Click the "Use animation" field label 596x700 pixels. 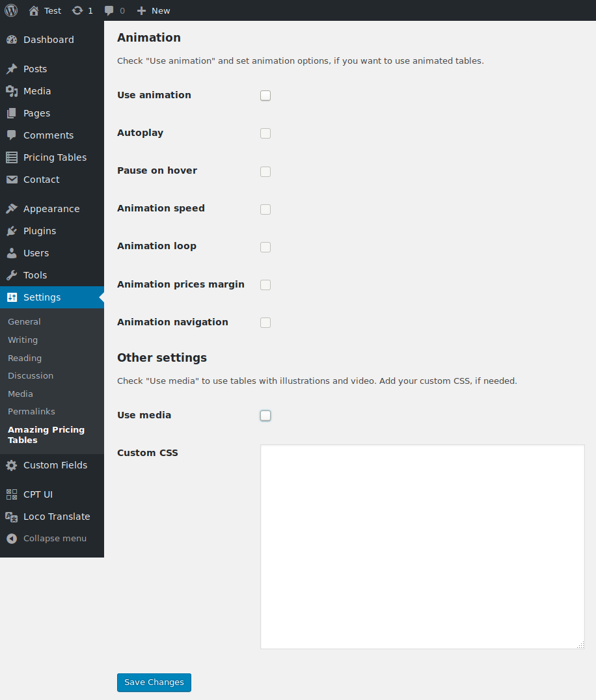coord(154,95)
